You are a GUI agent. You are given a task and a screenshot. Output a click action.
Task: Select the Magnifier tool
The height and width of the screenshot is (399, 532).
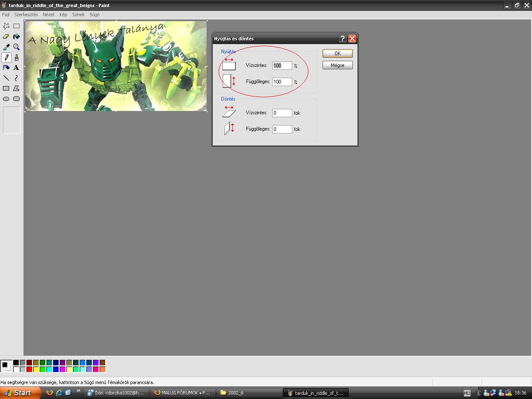[17, 47]
